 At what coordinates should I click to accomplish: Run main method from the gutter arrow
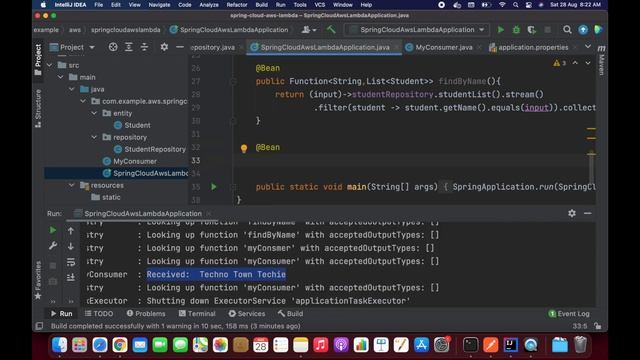tap(213, 187)
